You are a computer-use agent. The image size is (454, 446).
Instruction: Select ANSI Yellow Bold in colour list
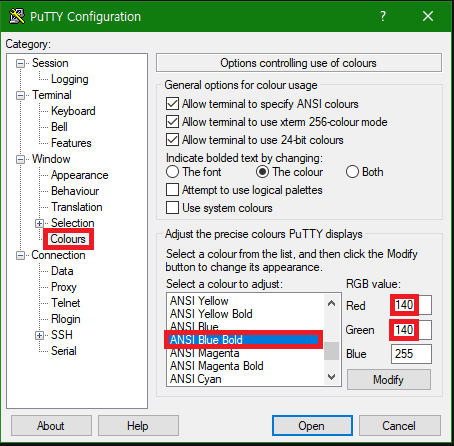pyautogui.click(x=245, y=314)
